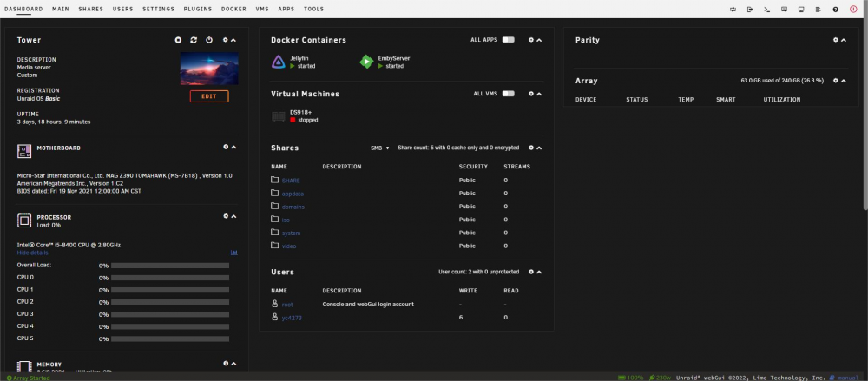Click the feedback speech bubble icon
Viewport: 868px width, 381px height.
click(784, 9)
